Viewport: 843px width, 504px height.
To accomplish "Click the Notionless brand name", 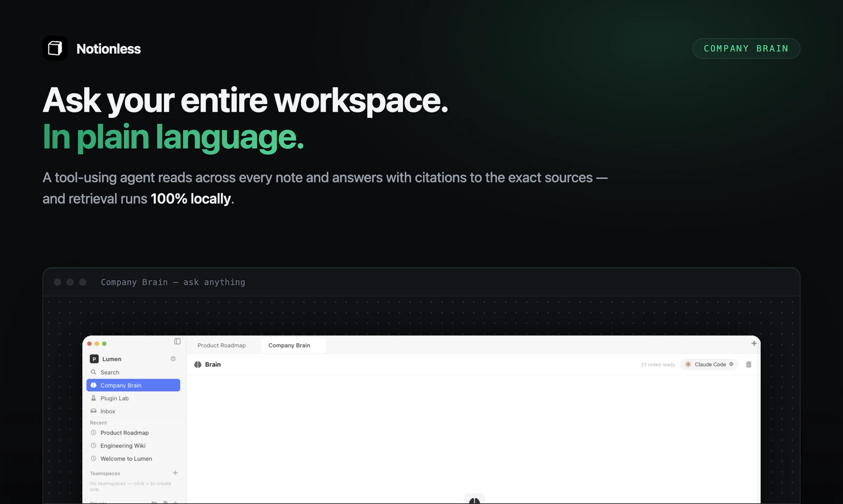I will coord(109,49).
